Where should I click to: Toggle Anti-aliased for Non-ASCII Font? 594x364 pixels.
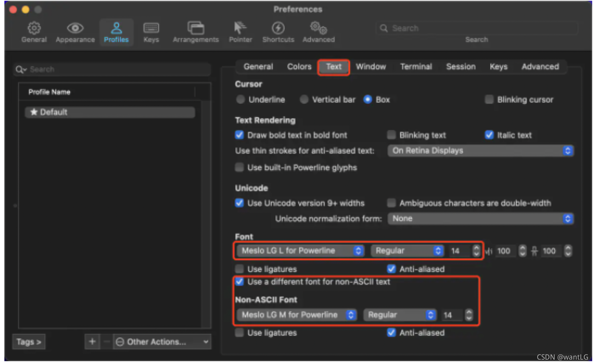[391, 332]
